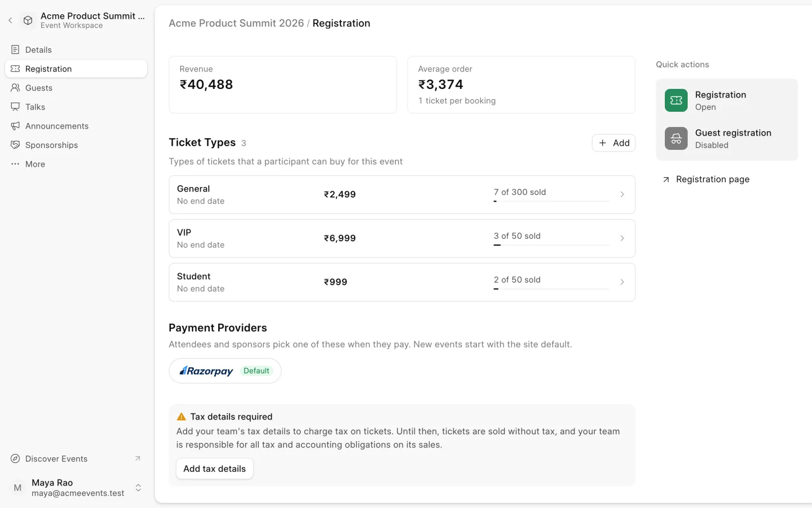Click the Add tax details button
Image resolution: width=812 pixels, height=508 pixels.
coord(215,469)
